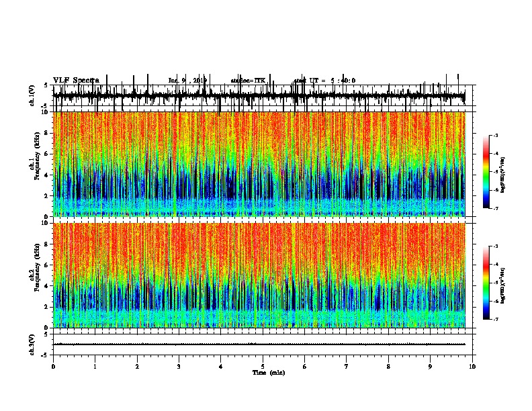Click the "ch.1(V)" waveform axis label
The height and width of the screenshot is (411, 532).
[x=32, y=95]
